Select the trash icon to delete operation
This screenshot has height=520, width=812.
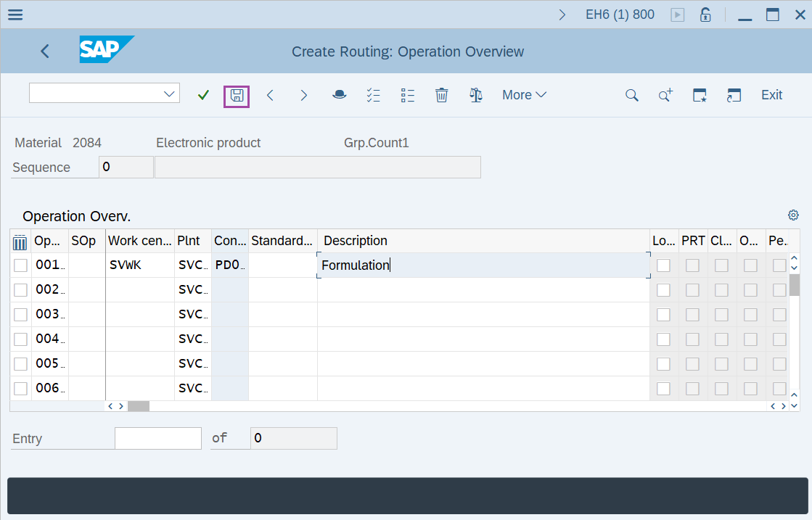(x=441, y=95)
